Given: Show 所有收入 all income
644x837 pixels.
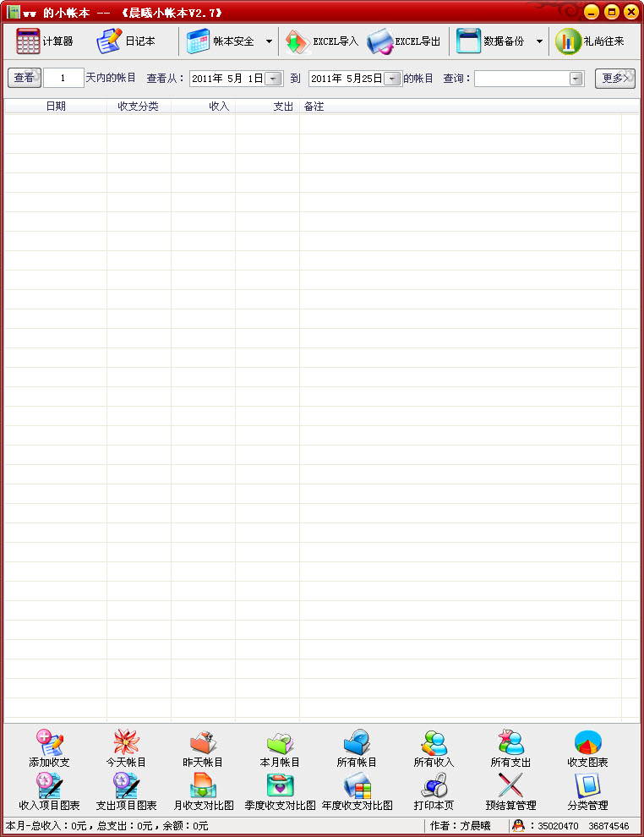Looking at the screenshot, I should [x=434, y=748].
